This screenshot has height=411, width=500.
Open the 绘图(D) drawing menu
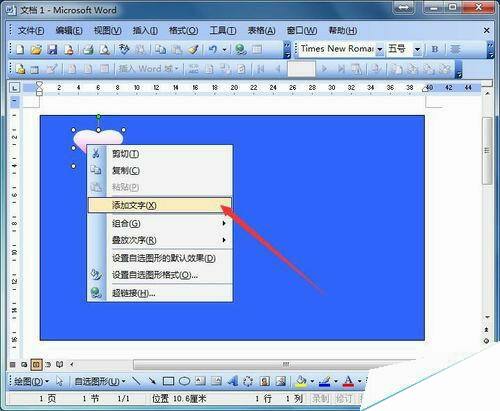31,381
